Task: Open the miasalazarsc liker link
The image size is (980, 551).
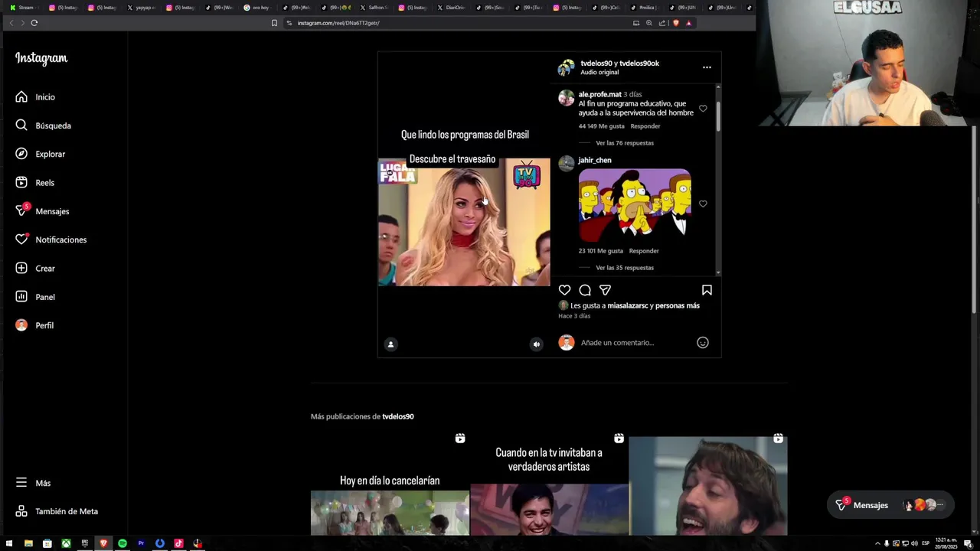Action: coord(628,305)
